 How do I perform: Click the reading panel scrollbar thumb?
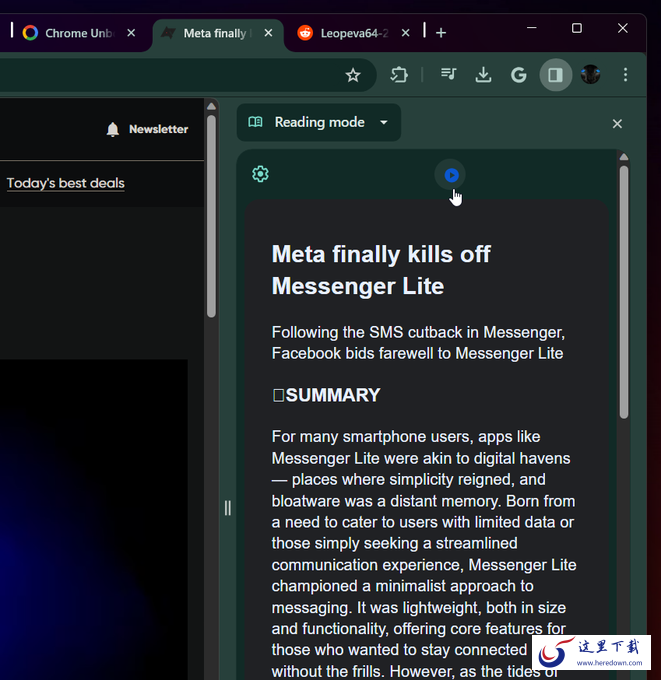point(624,292)
